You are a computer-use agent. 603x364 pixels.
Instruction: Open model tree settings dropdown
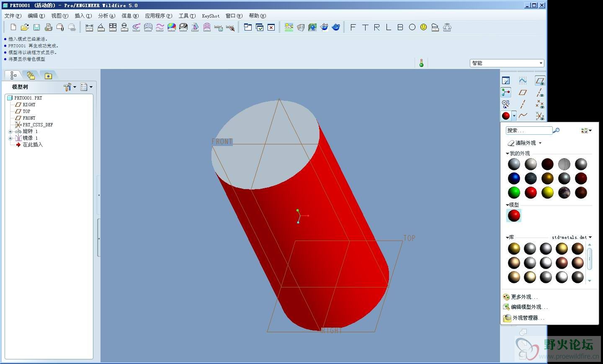click(70, 87)
